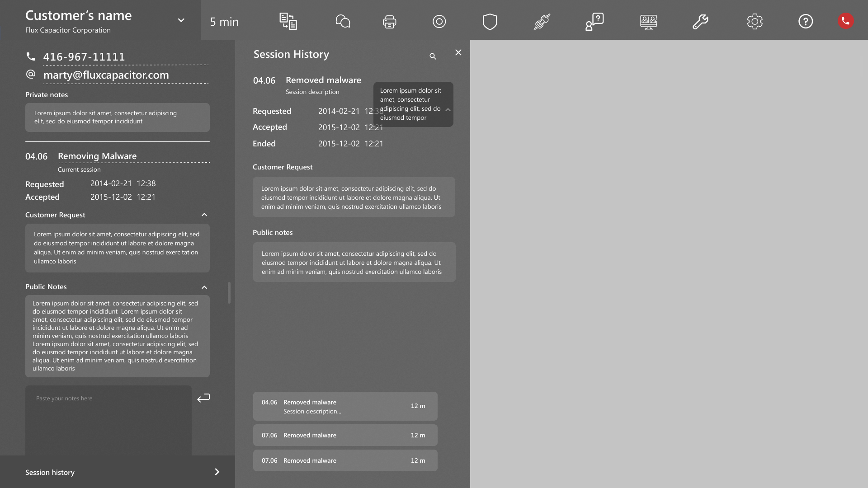This screenshot has width=868, height=488.
Task: Click the file transfer icon in toolbar
Action: tap(288, 21)
